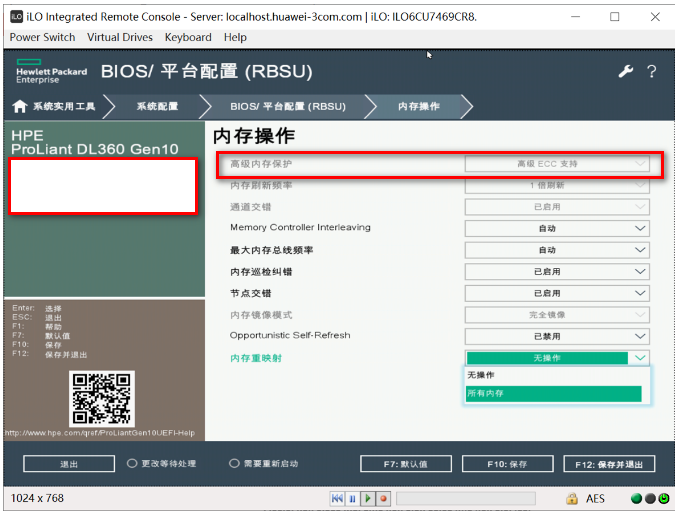Image resolution: width=684 pixels, height=514 pixels.
Task: Click the pause playback icon
Action: [x=352, y=498]
